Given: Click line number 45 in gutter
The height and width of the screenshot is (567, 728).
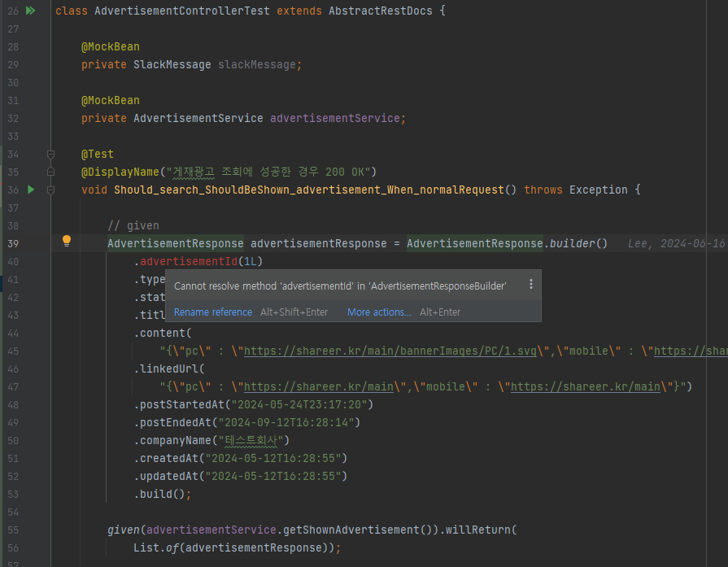Looking at the screenshot, I should pyautogui.click(x=13, y=351).
